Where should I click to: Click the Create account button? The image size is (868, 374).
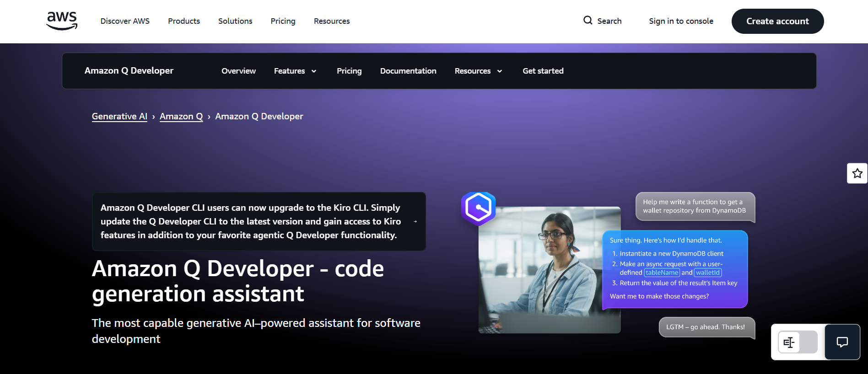[x=777, y=21]
